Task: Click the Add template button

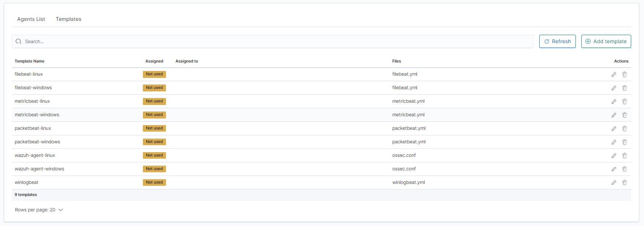Action: (x=606, y=41)
